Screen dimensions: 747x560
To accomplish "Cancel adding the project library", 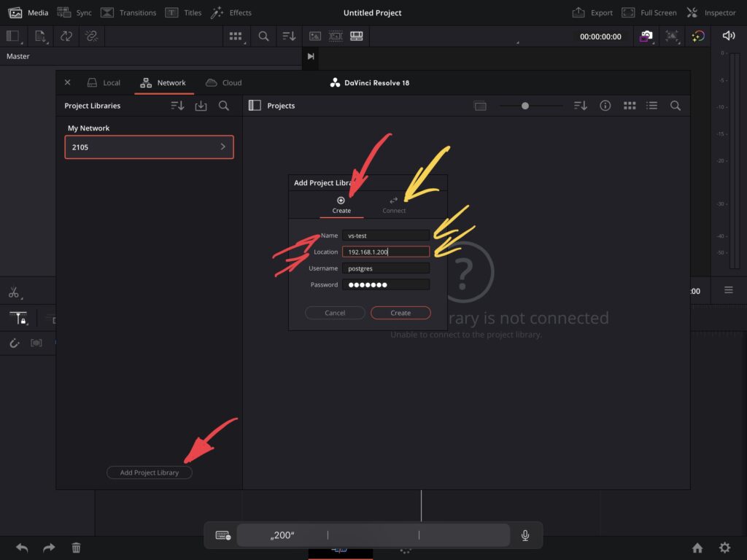I will tap(335, 313).
